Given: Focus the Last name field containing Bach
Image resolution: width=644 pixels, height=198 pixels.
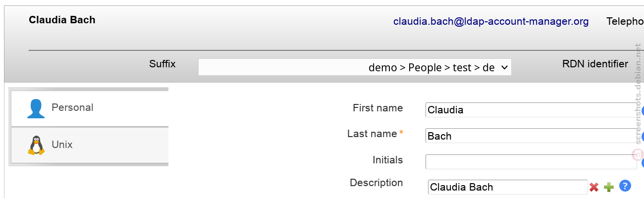Looking at the screenshot, I should coord(531,136).
